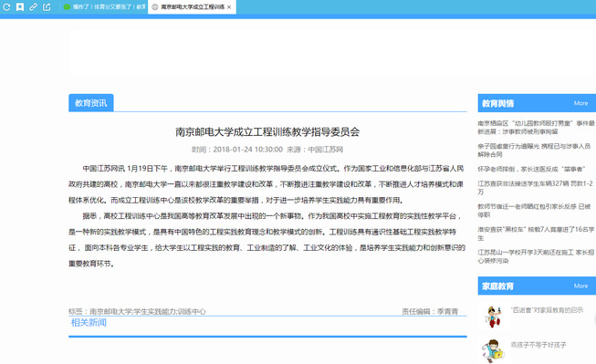The image size is (596, 364).
Task: Open news about 怀孕老师摔倒
Action: [x=531, y=169]
